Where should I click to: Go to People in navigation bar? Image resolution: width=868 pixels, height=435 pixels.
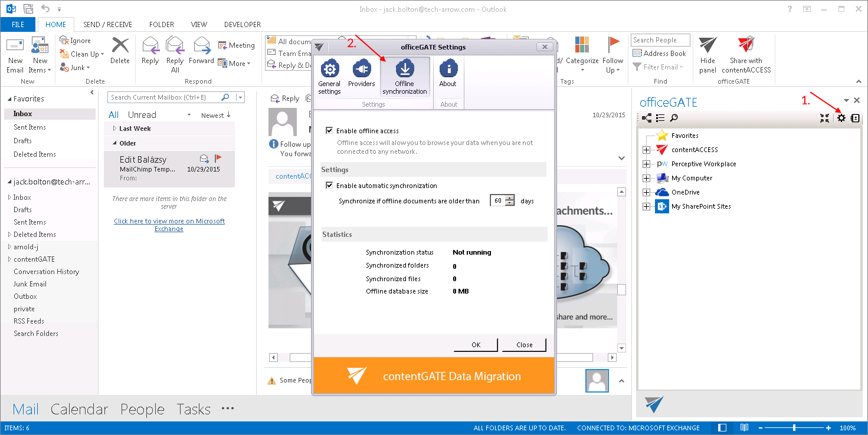(142, 409)
